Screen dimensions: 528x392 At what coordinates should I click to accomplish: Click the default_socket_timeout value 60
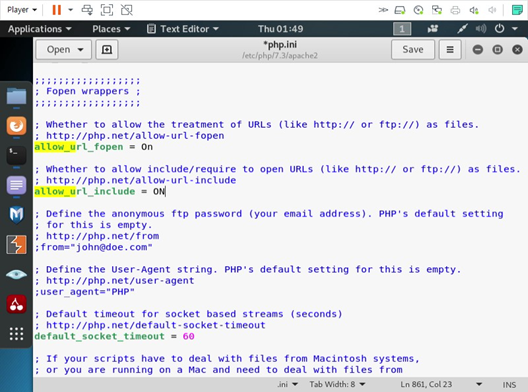[189, 336]
